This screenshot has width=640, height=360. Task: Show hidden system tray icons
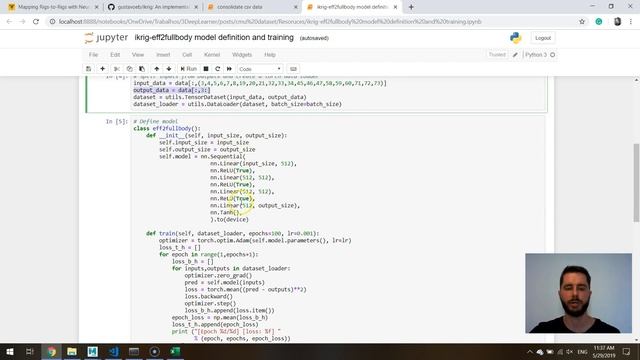(530, 351)
